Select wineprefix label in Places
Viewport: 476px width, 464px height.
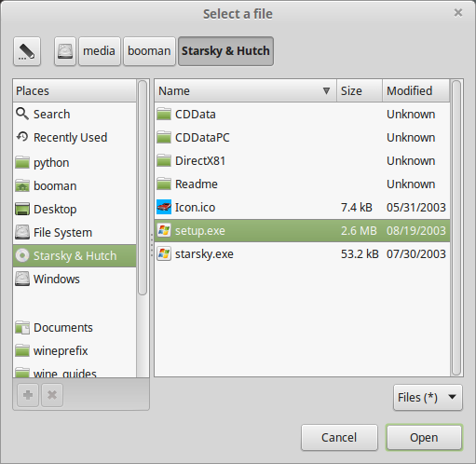(x=61, y=351)
